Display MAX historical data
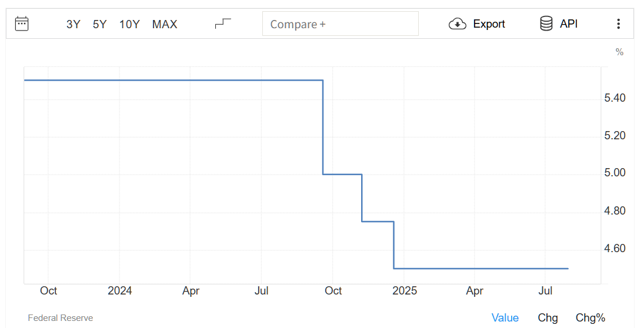Image resolution: width=644 pixels, height=328 pixels. 165,24
